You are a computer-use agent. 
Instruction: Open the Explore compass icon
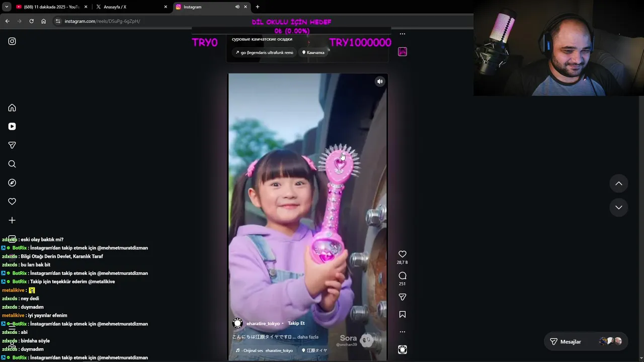point(12,183)
